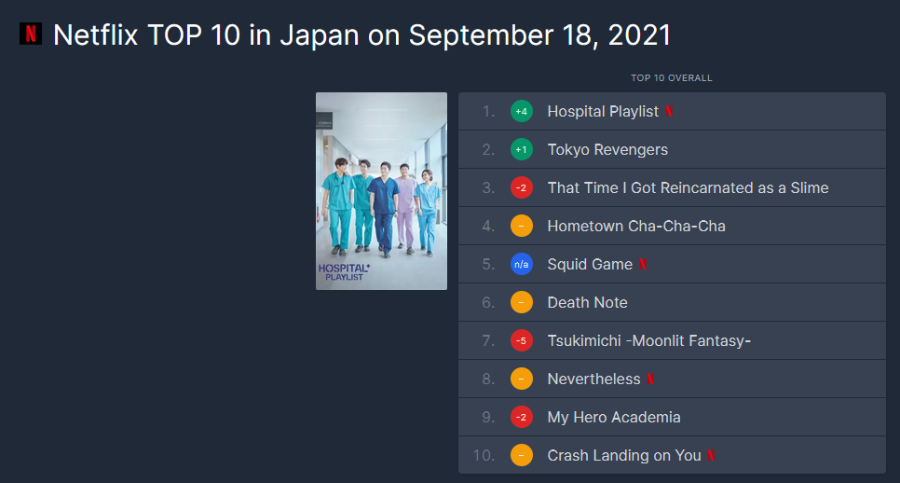Image resolution: width=900 pixels, height=483 pixels.
Task: Click the Netflix N icon after Nevertheless
Action: 651,379
